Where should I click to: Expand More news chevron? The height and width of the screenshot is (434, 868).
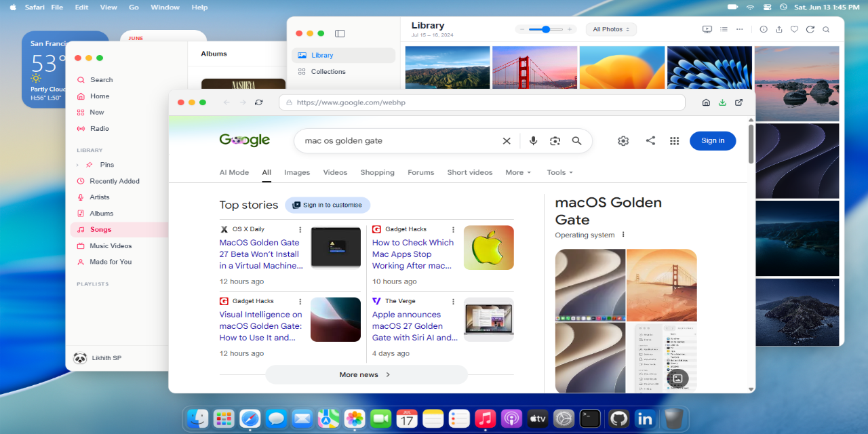click(388, 374)
